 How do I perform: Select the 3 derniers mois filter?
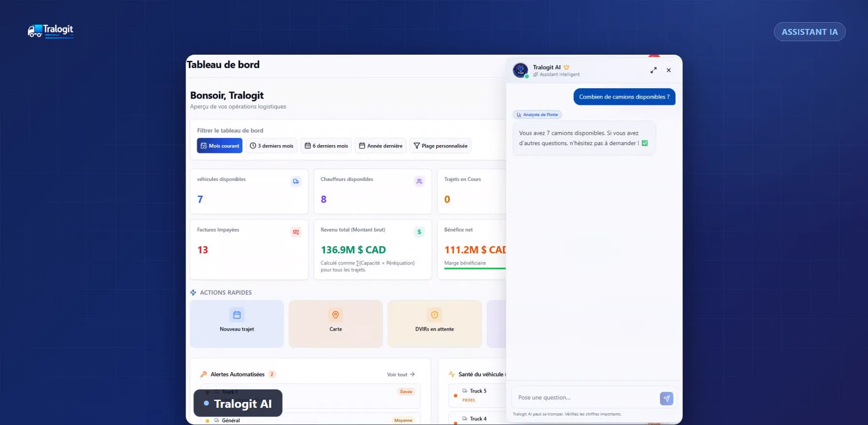point(272,146)
